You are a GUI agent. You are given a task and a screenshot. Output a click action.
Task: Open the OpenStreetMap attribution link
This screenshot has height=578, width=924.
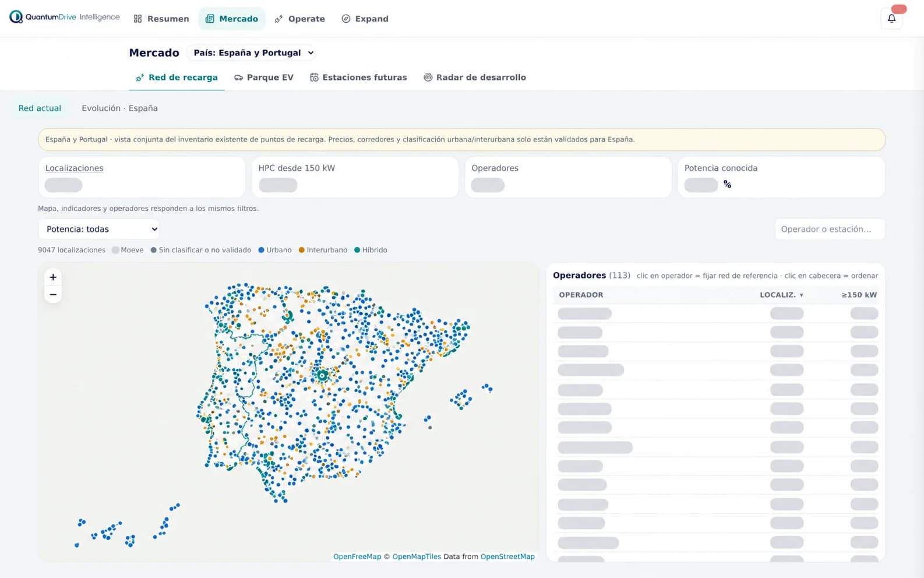507,556
